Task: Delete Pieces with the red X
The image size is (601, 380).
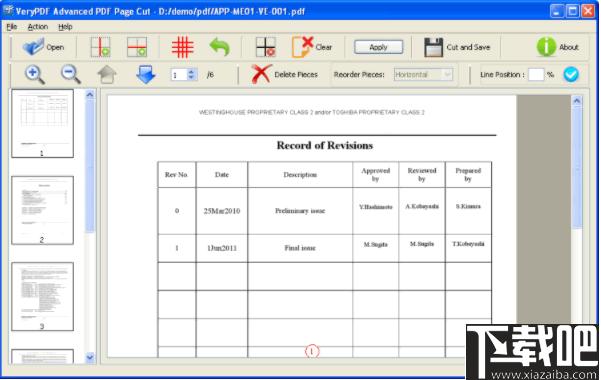Action: (285, 74)
